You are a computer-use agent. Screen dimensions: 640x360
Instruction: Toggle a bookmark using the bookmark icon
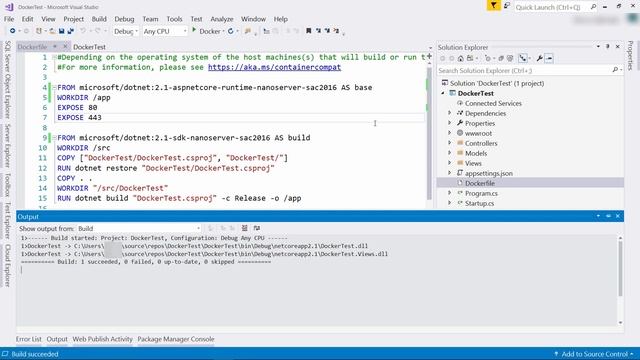coord(309,31)
